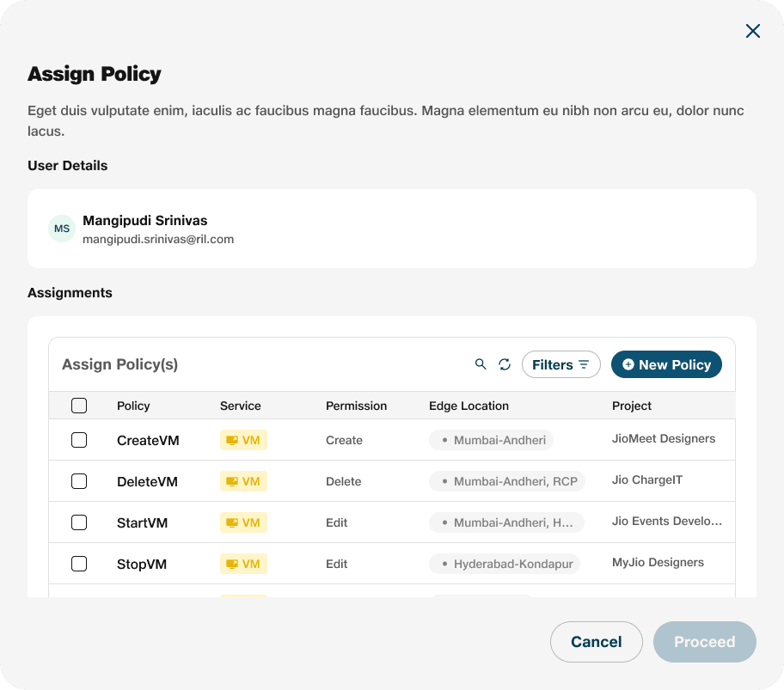
Task: Check the StopVM policy checkbox
Action: point(79,564)
